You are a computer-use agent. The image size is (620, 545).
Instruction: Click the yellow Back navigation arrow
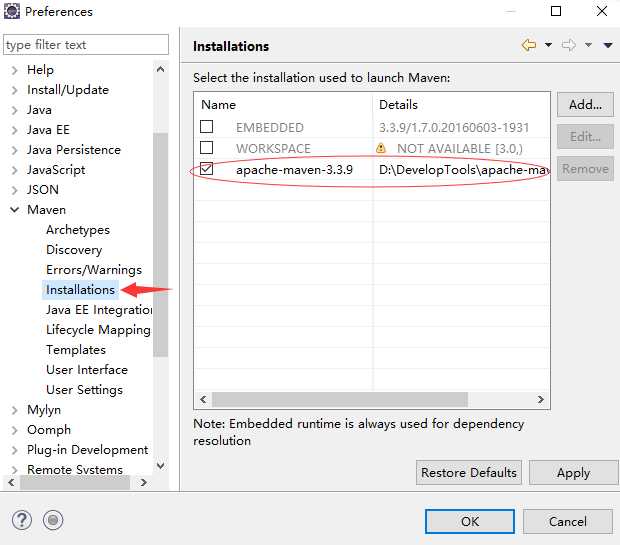[529, 45]
